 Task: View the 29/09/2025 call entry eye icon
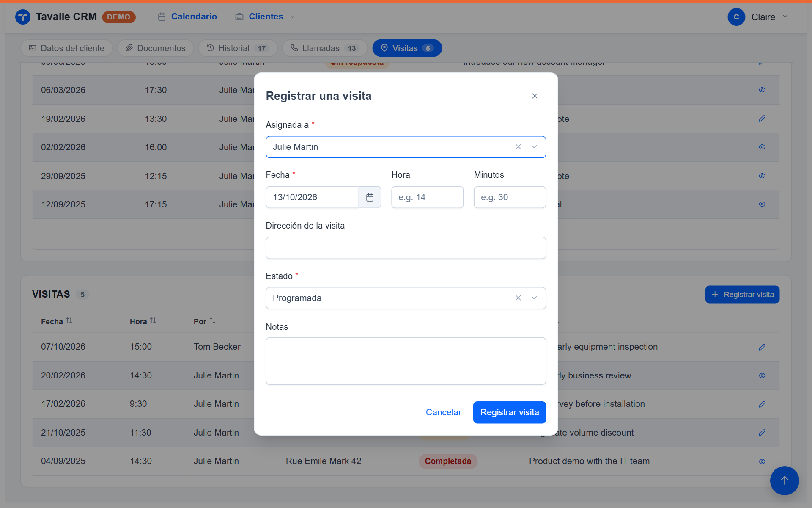click(762, 176)
